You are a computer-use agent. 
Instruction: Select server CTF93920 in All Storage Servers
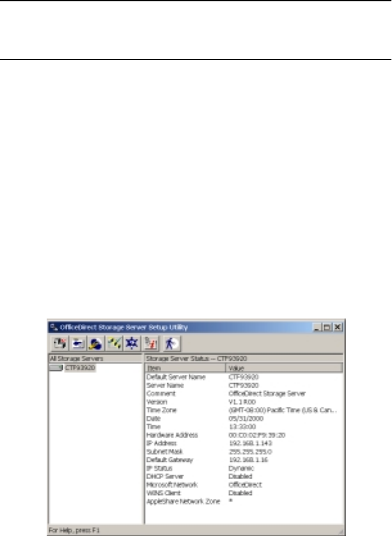[80, 368]
